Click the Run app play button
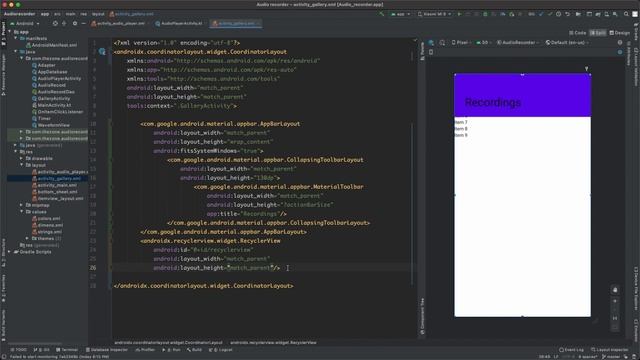The height and width of the screenshot is (360, 640). (x=459, y=14)
